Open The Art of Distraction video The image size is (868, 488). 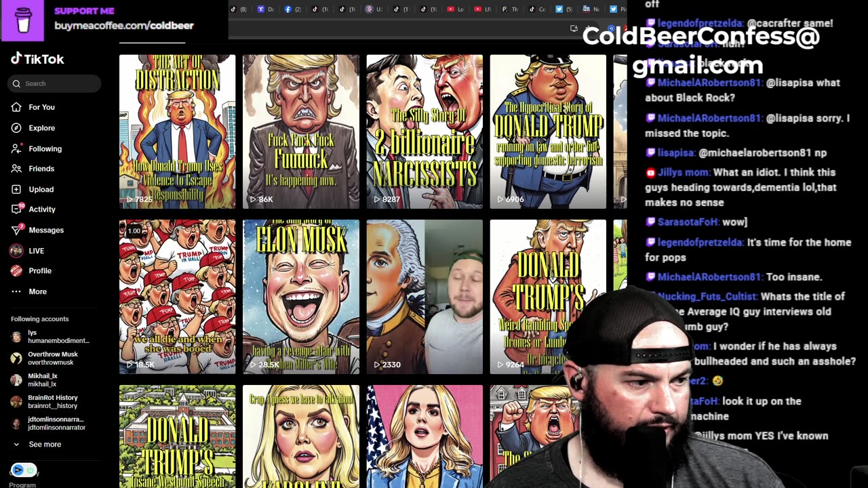click(178, 131)
